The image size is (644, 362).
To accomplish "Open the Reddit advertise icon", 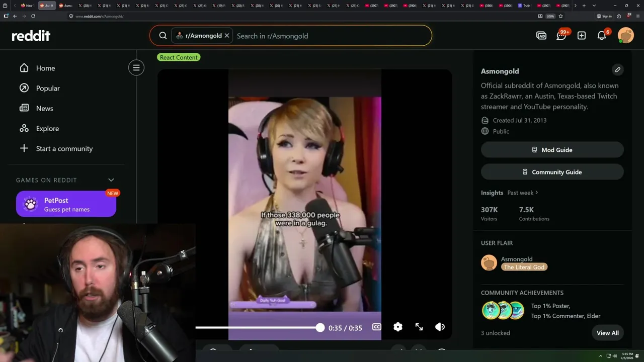I will click(541, 36).
